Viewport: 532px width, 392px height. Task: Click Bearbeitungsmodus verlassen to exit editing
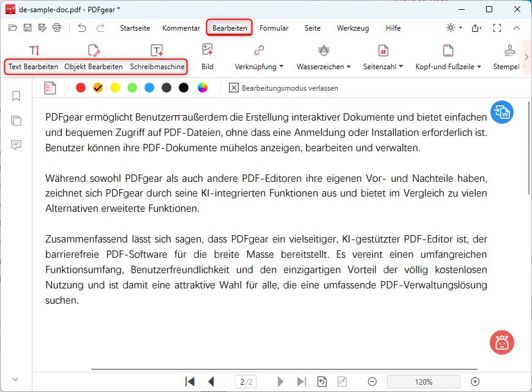click(x=283, y=88)
